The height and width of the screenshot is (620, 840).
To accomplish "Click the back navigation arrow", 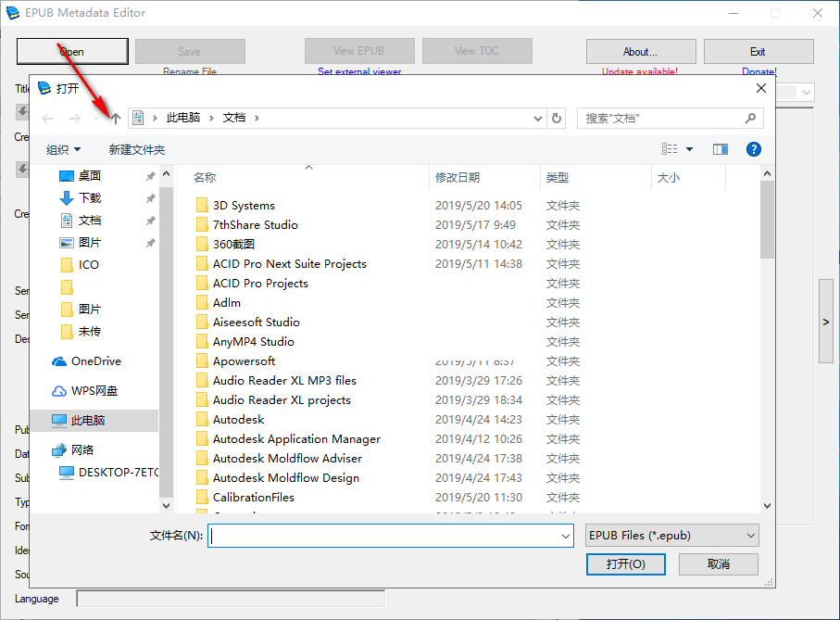I will tap(47, 119).
